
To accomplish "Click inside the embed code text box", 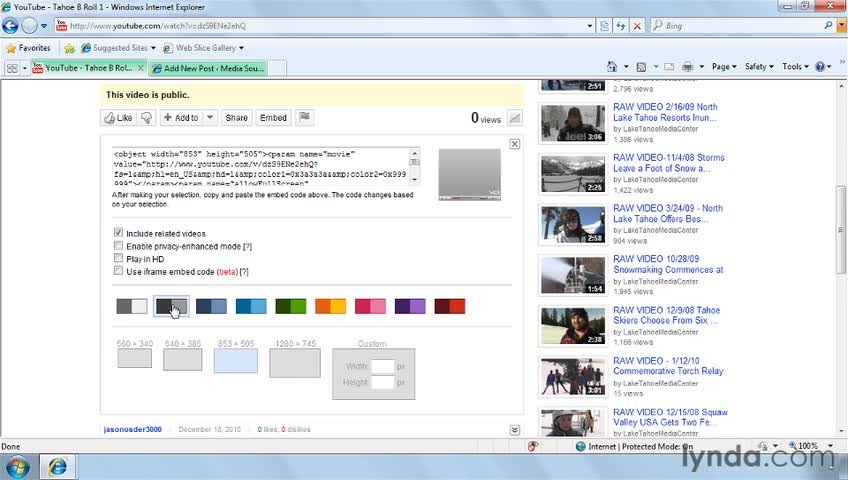I will (x=261, y=166).
